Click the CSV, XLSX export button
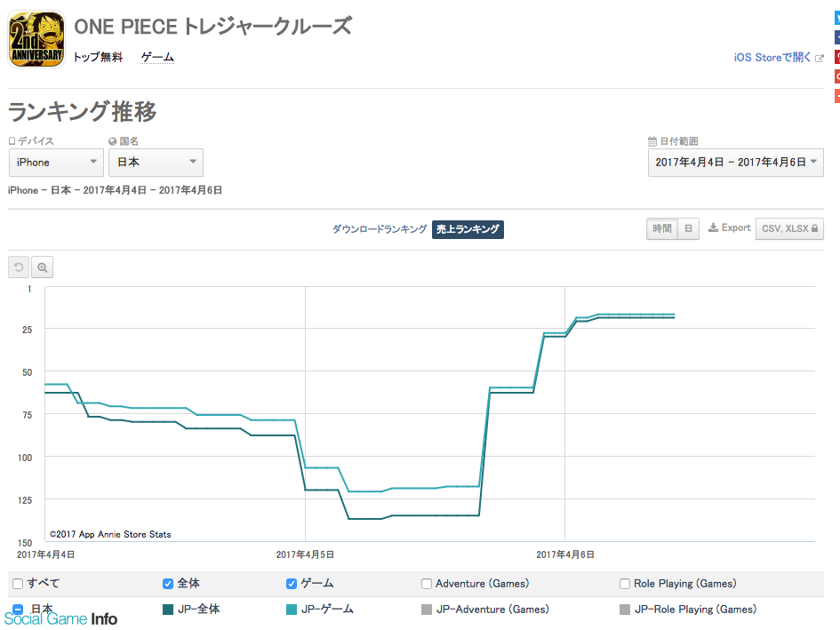 (x=789, y=228)
